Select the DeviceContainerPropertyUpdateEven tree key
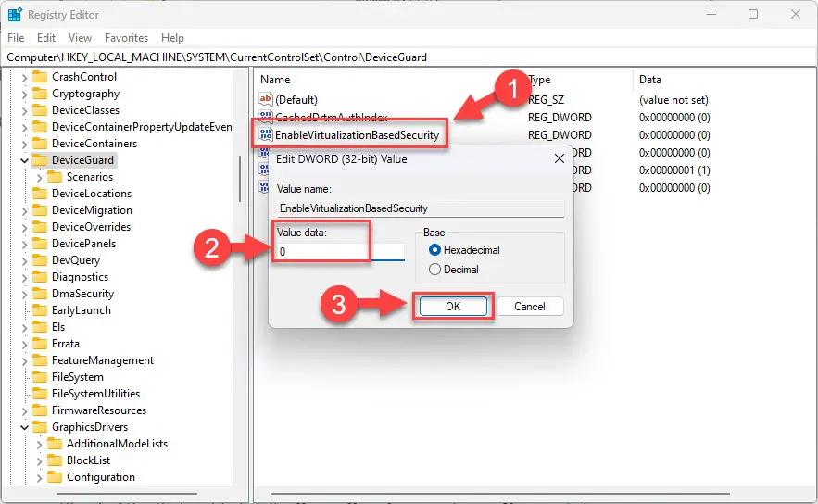 (x=142, y=127)
